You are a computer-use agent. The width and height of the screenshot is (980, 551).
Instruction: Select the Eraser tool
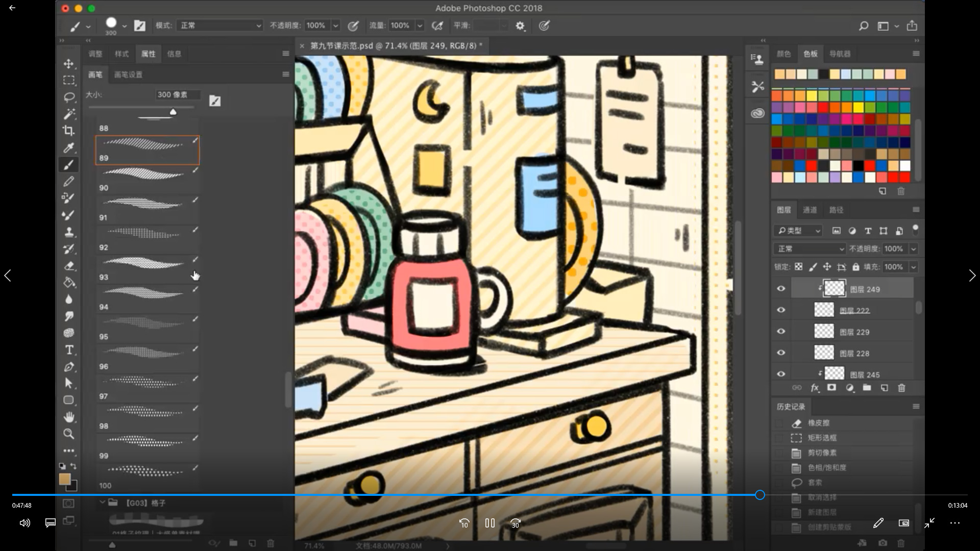click(x=68, y=266)
